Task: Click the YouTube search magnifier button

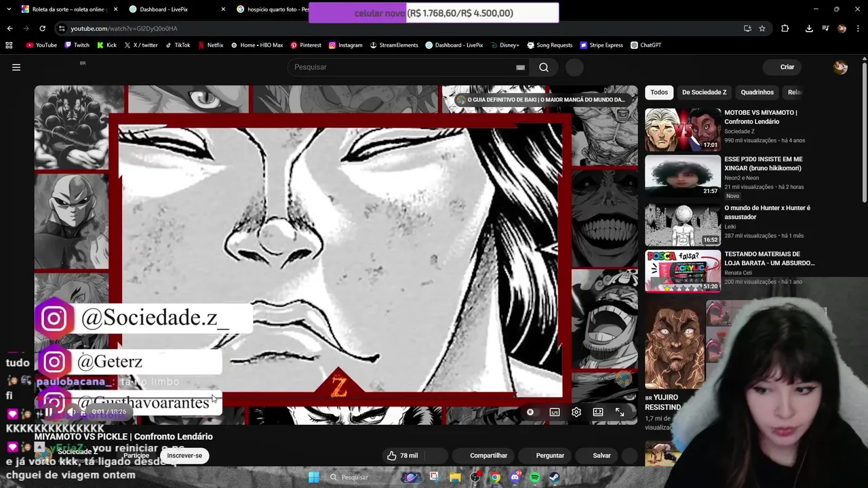Action: (x=544, y=67)
